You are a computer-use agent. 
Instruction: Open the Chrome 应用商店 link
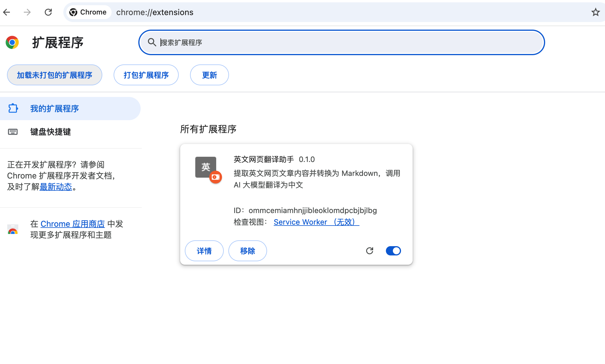tap(73, 224)
